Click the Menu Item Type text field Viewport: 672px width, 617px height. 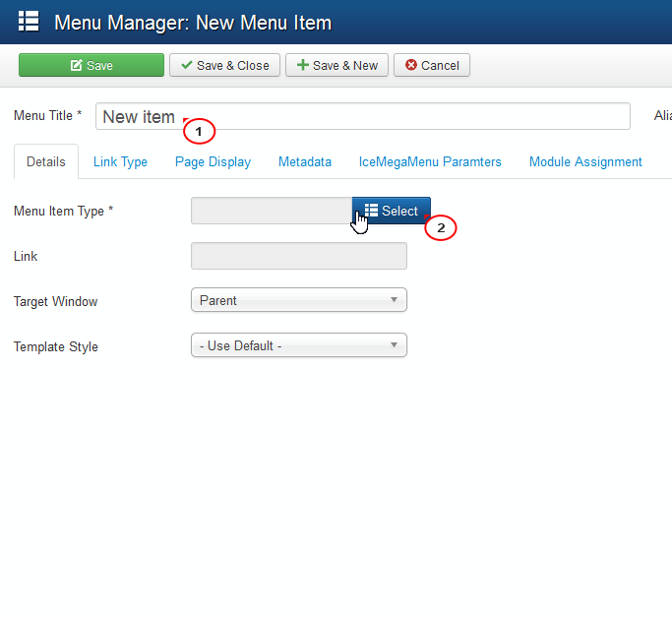point(272,211)
